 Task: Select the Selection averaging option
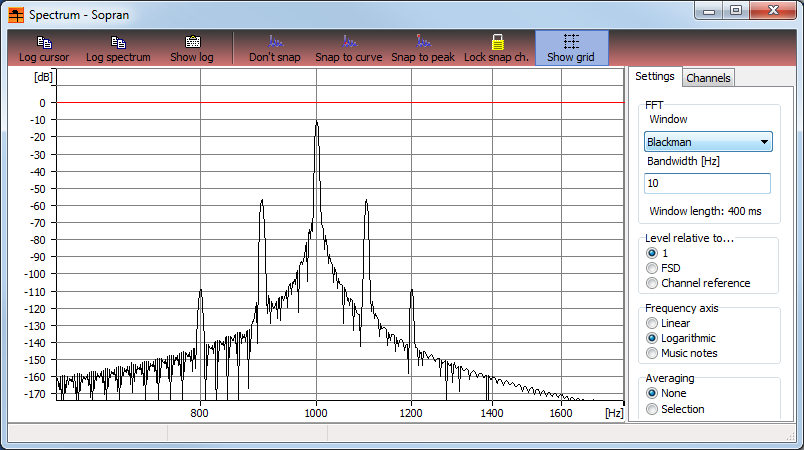click(652, 409)
